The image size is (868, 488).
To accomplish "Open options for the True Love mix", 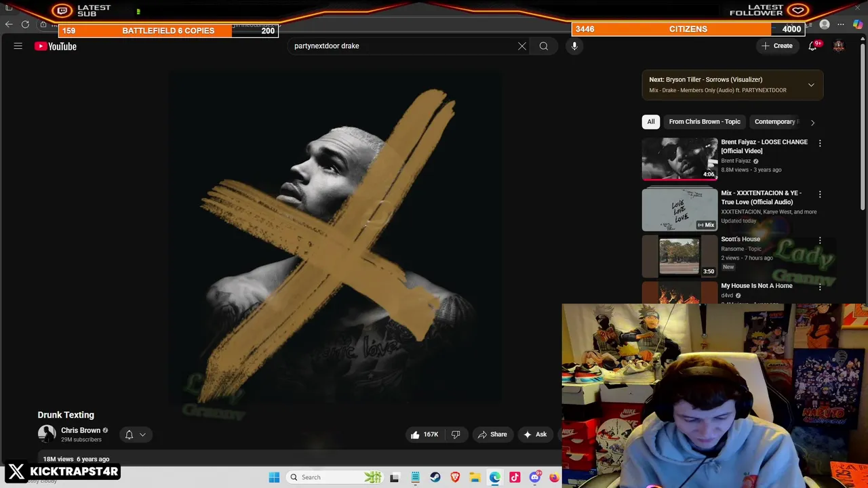I will tap(820, 195).
